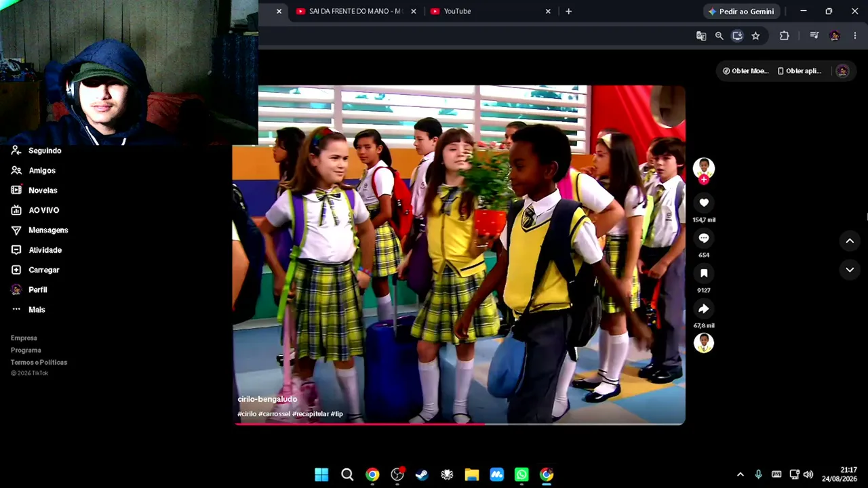Image resolution: width=868 pixels, height=488 pixels.
Task: Go to the next video with down chevron
Action: click(850, 270)
